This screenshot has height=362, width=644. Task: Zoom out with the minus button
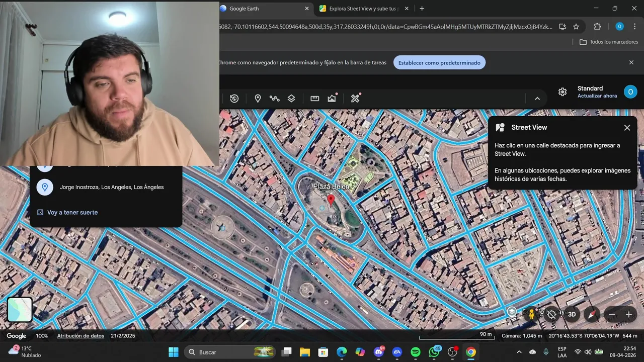tap(612, 315)
